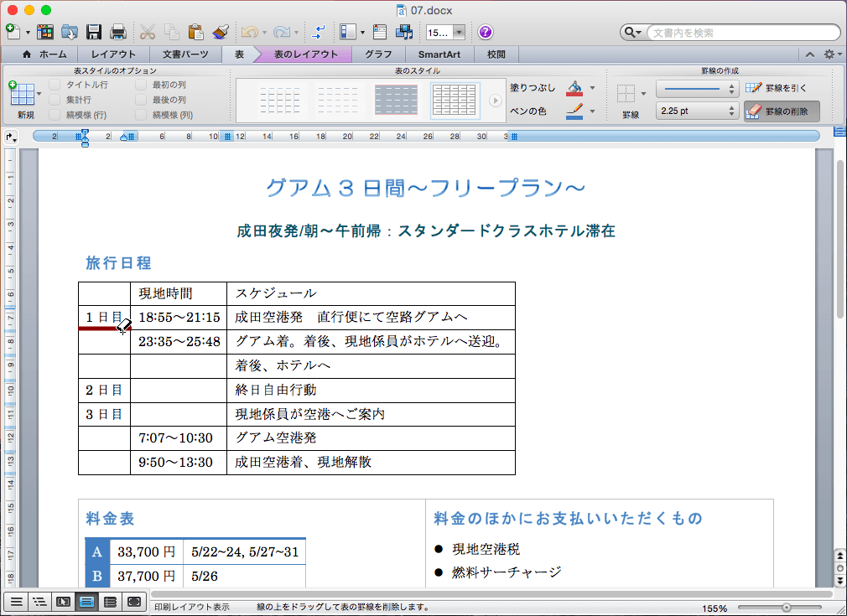This screenshot has width=847, height=616.
Task: Click the Paste clipboard icon
Action: point(196,33)
